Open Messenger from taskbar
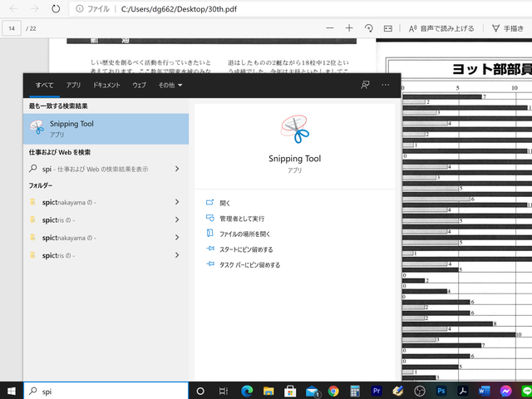 click(506, 391)
